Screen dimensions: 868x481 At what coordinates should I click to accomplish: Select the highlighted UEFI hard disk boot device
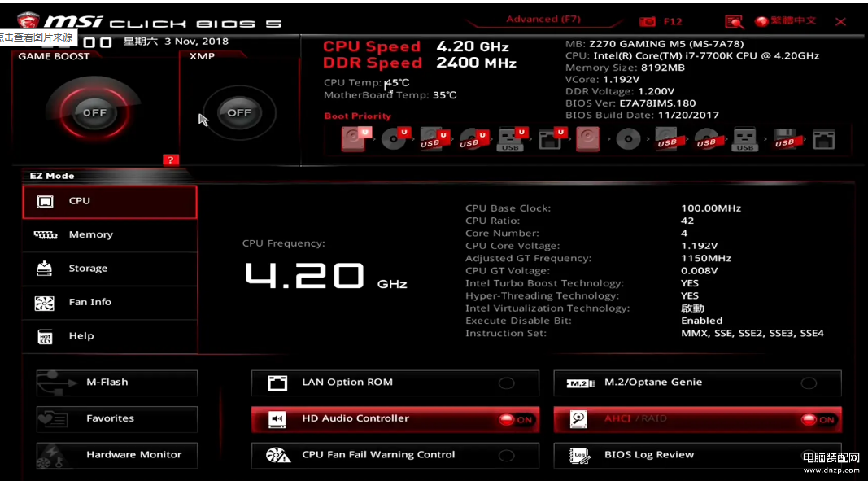point(356,138)
